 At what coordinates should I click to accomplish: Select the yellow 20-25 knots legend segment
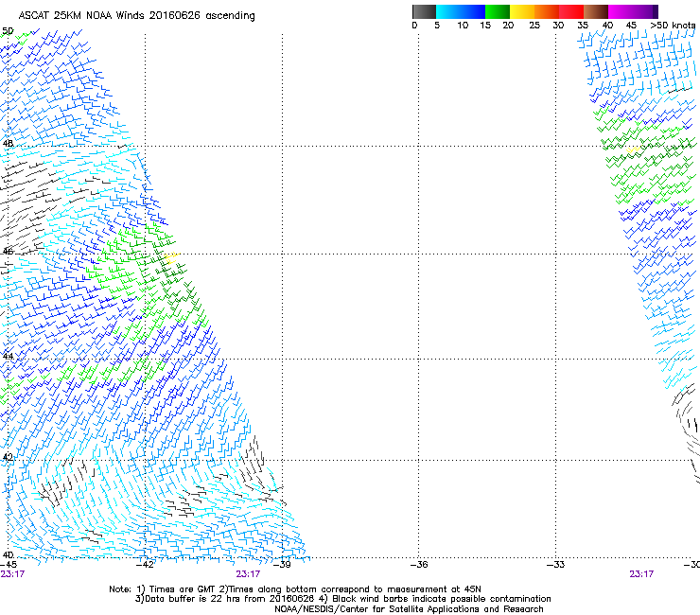point(522,11)
